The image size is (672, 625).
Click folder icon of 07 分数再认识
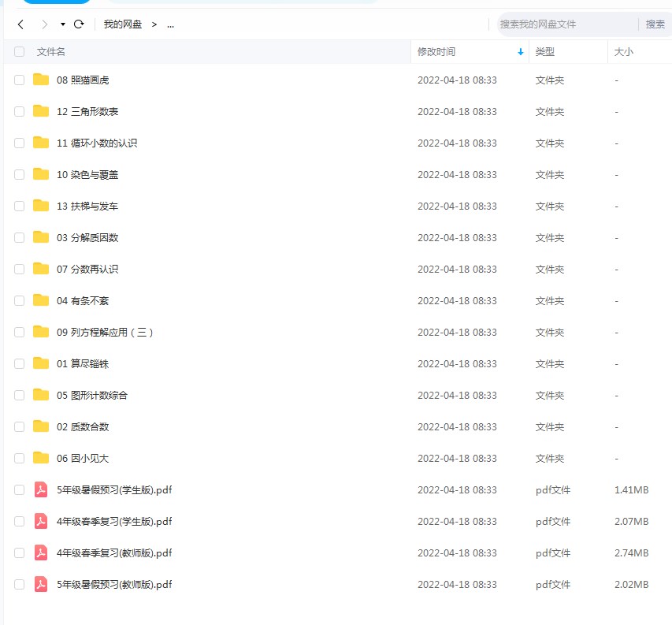41,268
